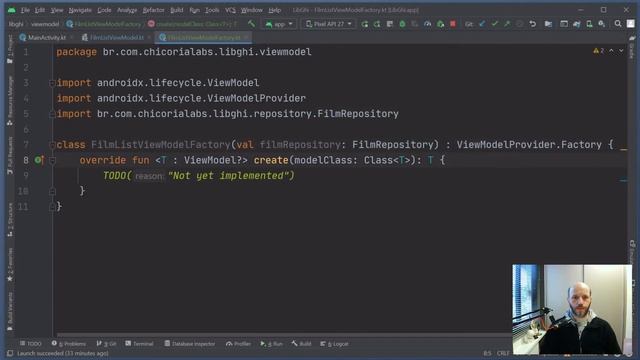Open the Edit menu
The width and height of the screenshot is (640, 360).
(x=40, y=10)
